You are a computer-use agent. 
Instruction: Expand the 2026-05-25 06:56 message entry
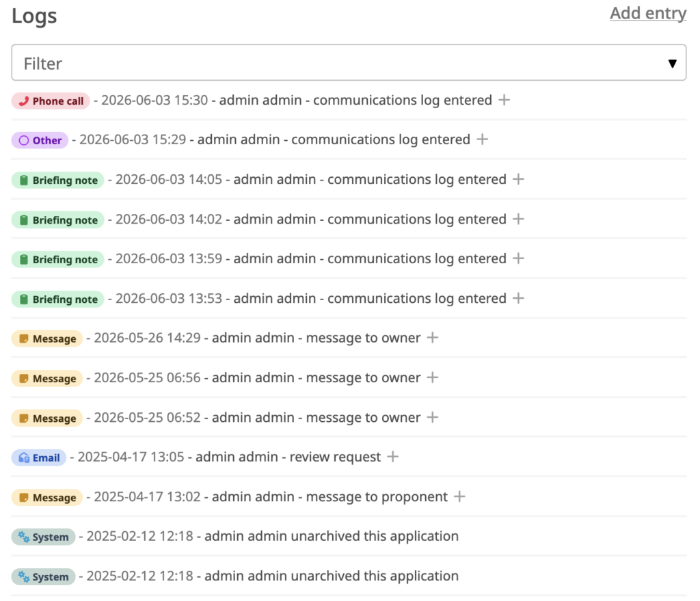coord(433,377)
